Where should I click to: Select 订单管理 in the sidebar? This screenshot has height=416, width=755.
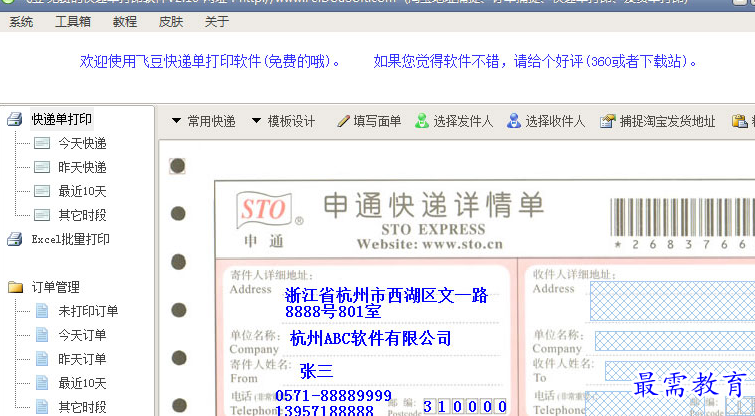click(x=56, y=287)
